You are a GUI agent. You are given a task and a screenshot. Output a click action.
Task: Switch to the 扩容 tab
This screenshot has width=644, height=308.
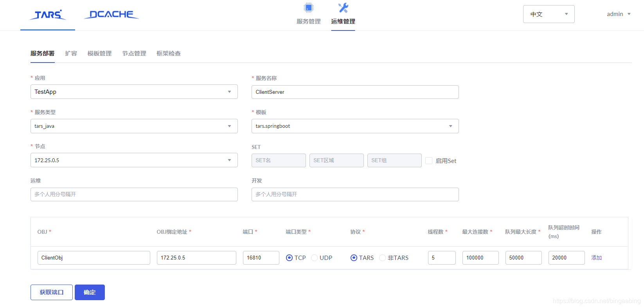click(x=71, y=54)
